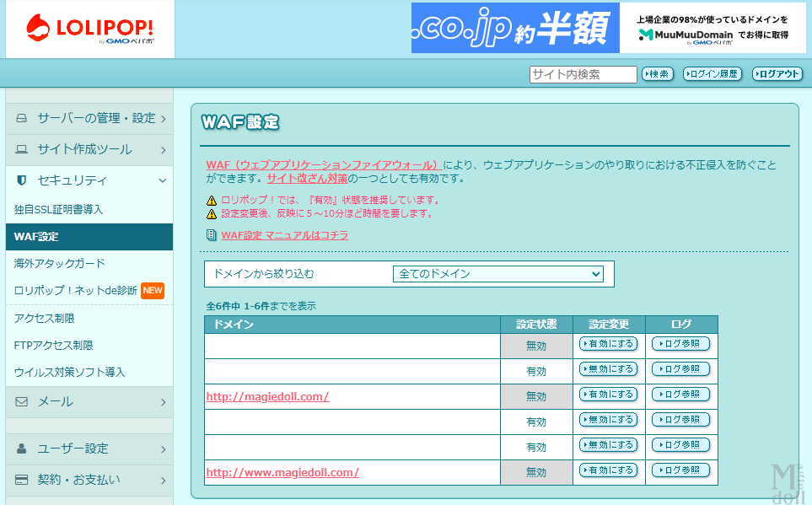
Task: Expand the サーバーの管理・設定 menu chevron
Action: pyautogui.click(x=163, y=119)
